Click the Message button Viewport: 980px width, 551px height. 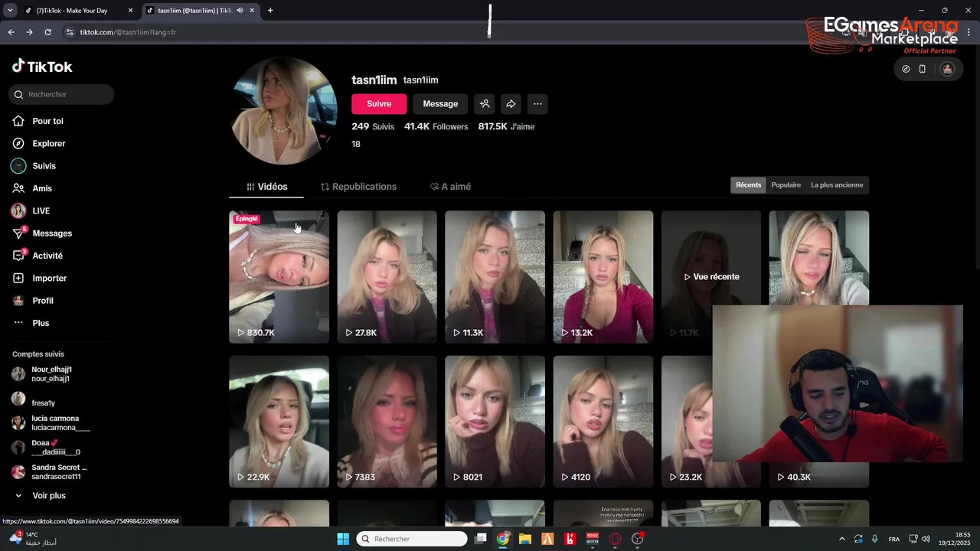tap(440, 104)
